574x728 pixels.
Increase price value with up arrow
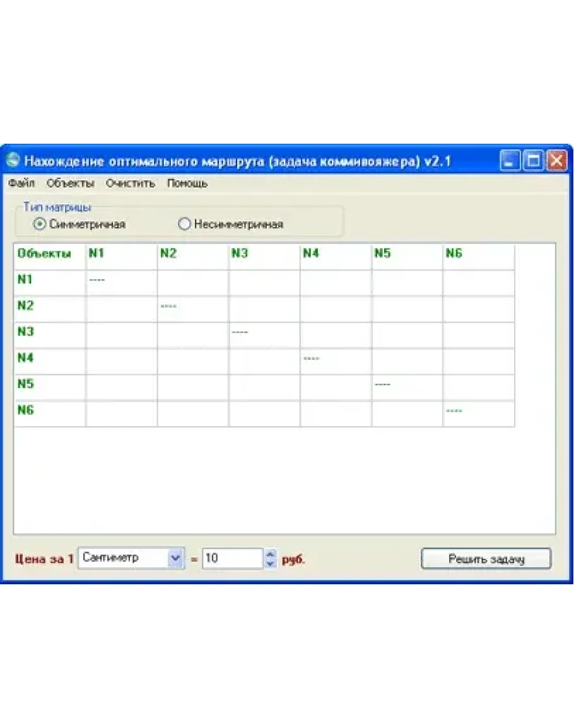point(271,553)
